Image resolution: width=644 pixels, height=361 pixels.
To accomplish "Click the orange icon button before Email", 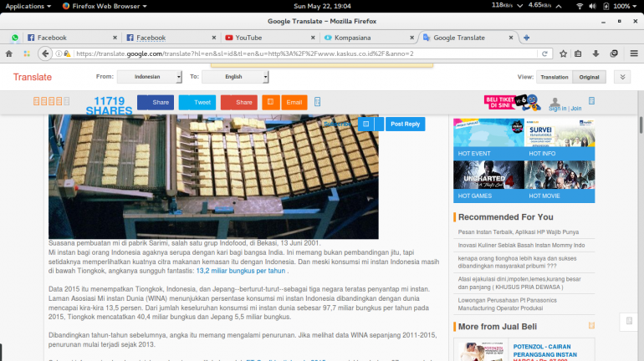I will pos(271,102).
